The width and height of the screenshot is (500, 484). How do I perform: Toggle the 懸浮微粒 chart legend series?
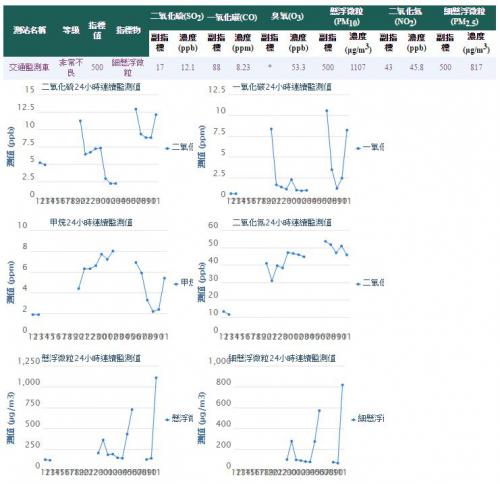click(x=179, y=419)
